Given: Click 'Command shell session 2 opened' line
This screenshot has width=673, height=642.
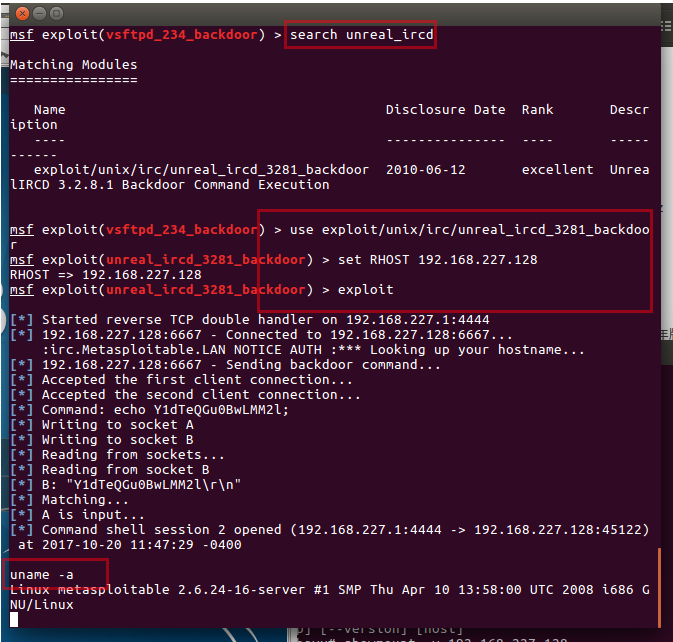Looking at the screenshot, I should click(330, 530).
